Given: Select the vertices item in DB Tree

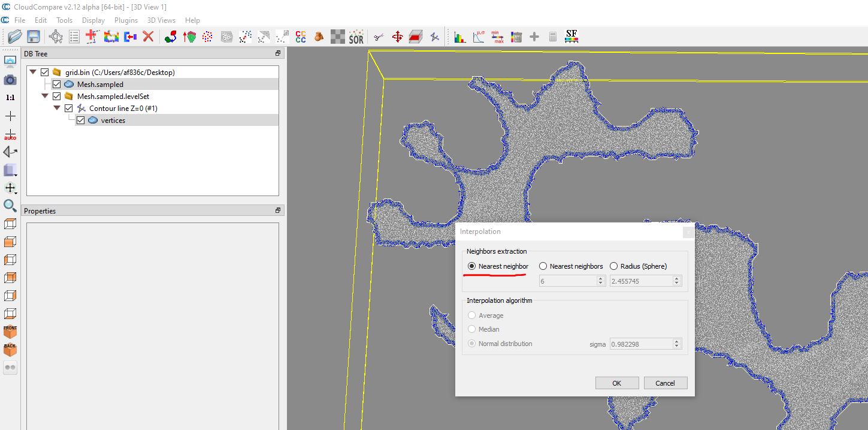Looking at the screenshot, I should pos(113,121).
